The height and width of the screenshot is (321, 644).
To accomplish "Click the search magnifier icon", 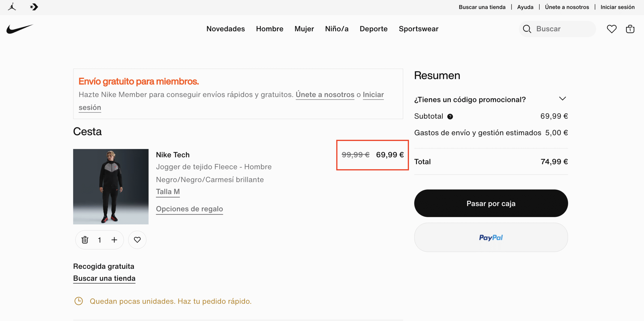I will click(x=527, y=29).
